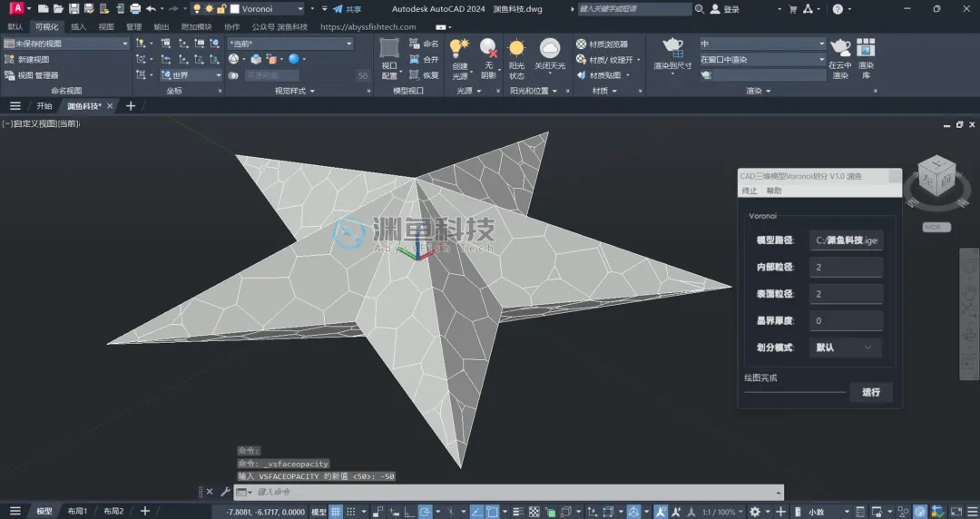Open the 未保存的视图 view dropdown

[x=65, y=44]
